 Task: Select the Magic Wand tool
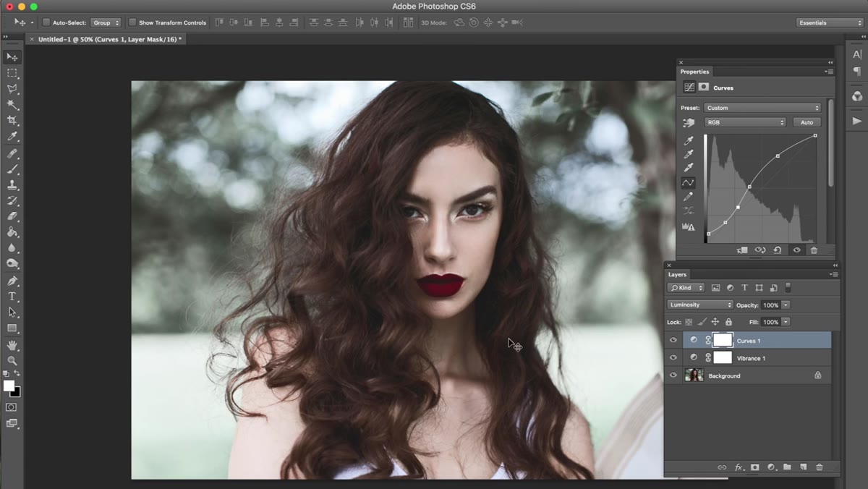(x=12, y=105)
